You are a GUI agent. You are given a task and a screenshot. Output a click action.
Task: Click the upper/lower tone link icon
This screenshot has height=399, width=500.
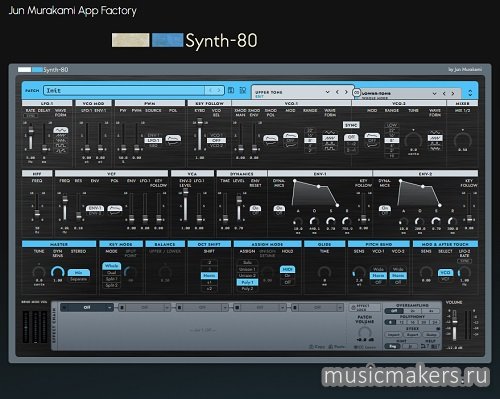(356, 92)
